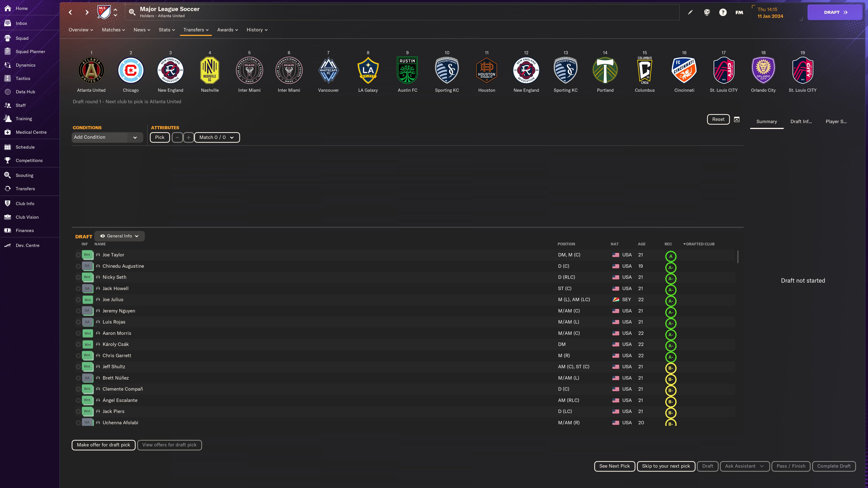Click the pencil edit icon
The width and height of the screenshot is (868, 488).
click(x=690, y=12)
